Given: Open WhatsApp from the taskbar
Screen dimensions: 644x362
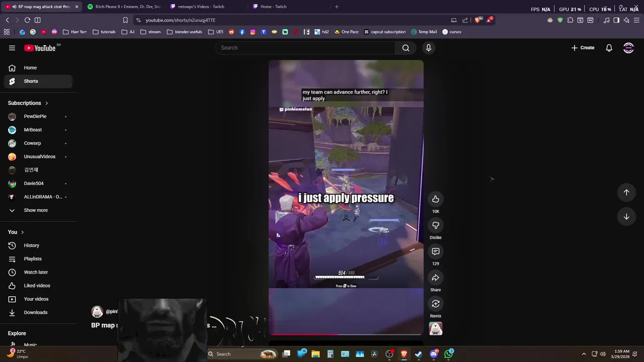Looking at the screenshot, I should click(448, 354).
